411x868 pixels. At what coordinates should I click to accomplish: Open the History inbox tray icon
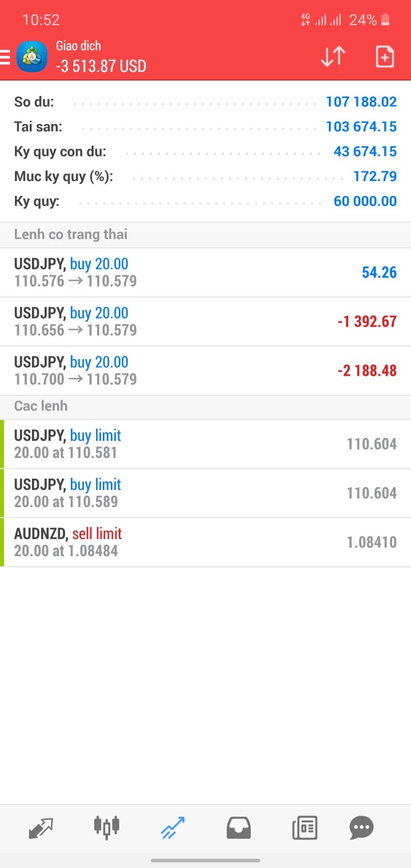coord(239,827)
